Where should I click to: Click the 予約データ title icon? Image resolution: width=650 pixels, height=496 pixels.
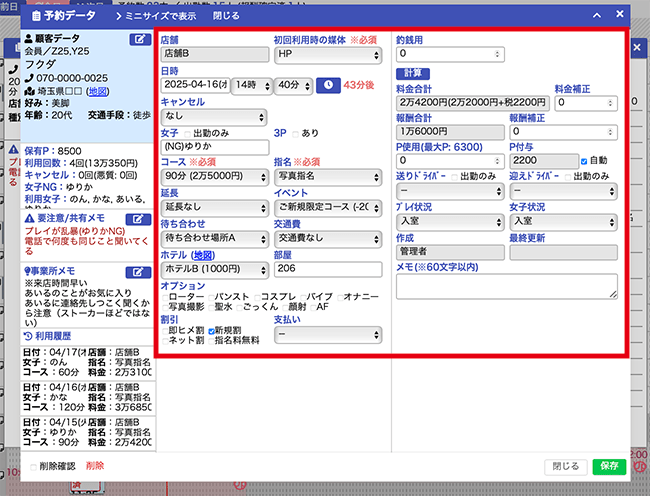click(36, 16)
